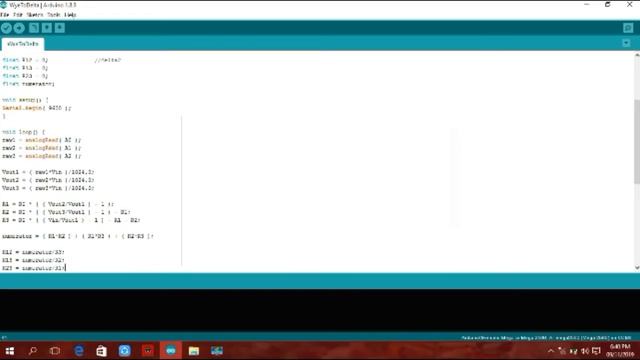Click the raw2 = analogRead line
The width and height of the screenshot is (640, 360).
pos(41,148)
